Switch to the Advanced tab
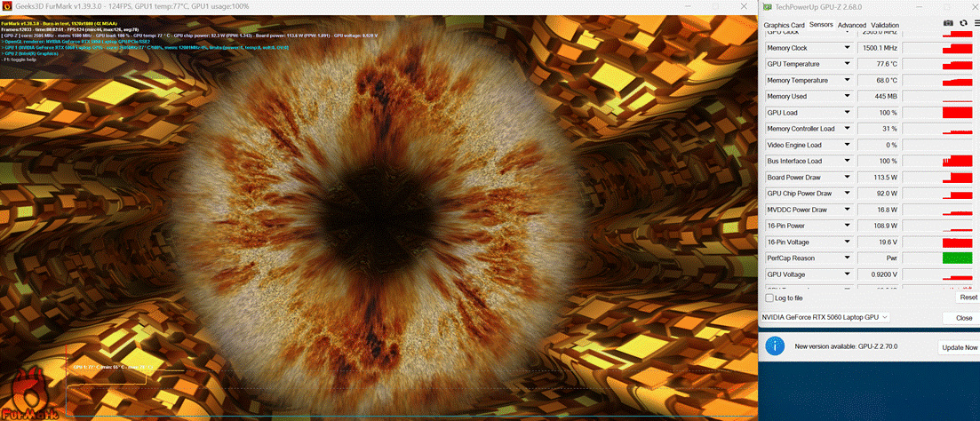The width and height of the screenshot is (980, 421). [x=851, y=25]
